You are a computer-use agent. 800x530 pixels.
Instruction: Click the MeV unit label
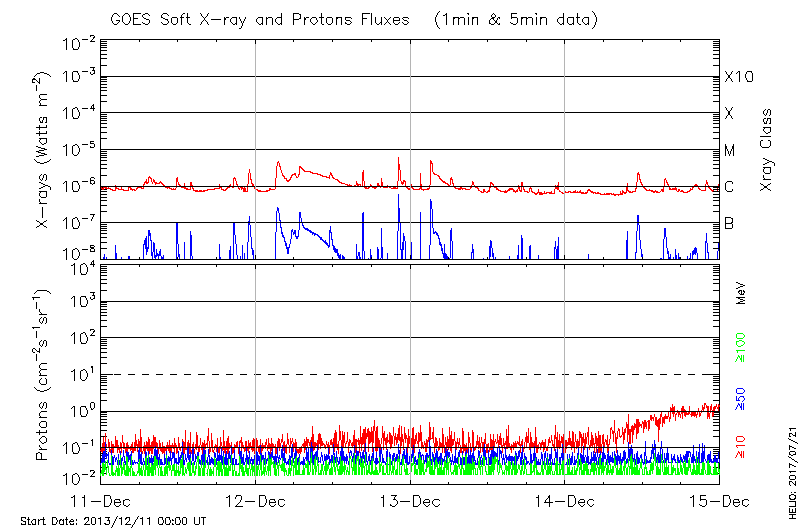(x=741, y=295)
